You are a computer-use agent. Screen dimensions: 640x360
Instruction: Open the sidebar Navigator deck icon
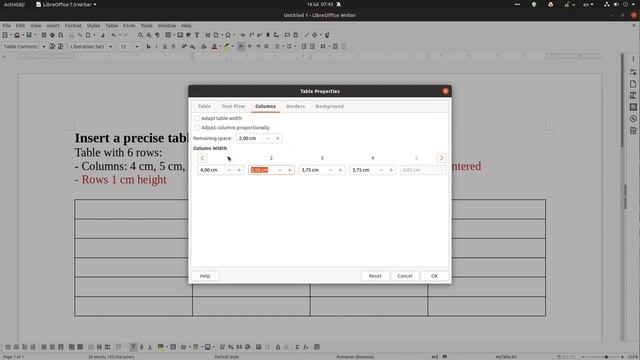[x=633, y=119]
